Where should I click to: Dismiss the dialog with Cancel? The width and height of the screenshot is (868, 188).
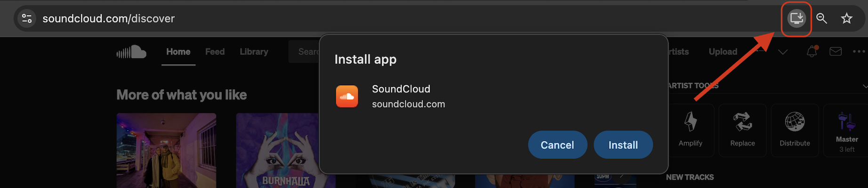557,145
